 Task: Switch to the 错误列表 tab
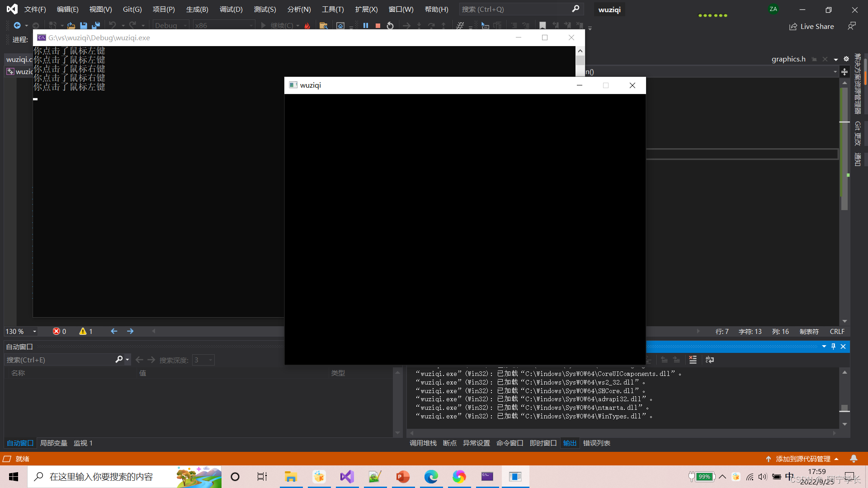coord(596,443)
